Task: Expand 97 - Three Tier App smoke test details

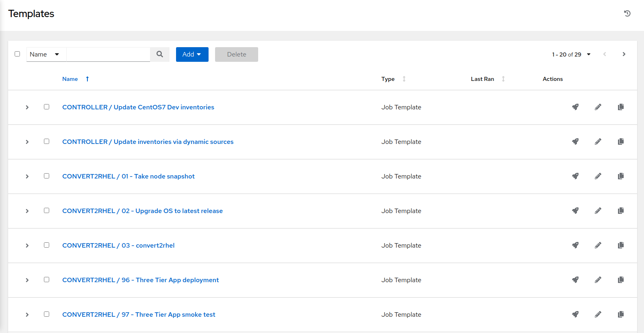Action: tap(27, 315)
